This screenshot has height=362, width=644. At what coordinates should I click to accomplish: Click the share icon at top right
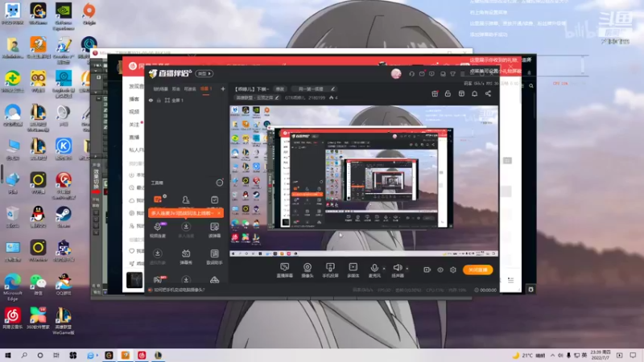coord(488,93)
